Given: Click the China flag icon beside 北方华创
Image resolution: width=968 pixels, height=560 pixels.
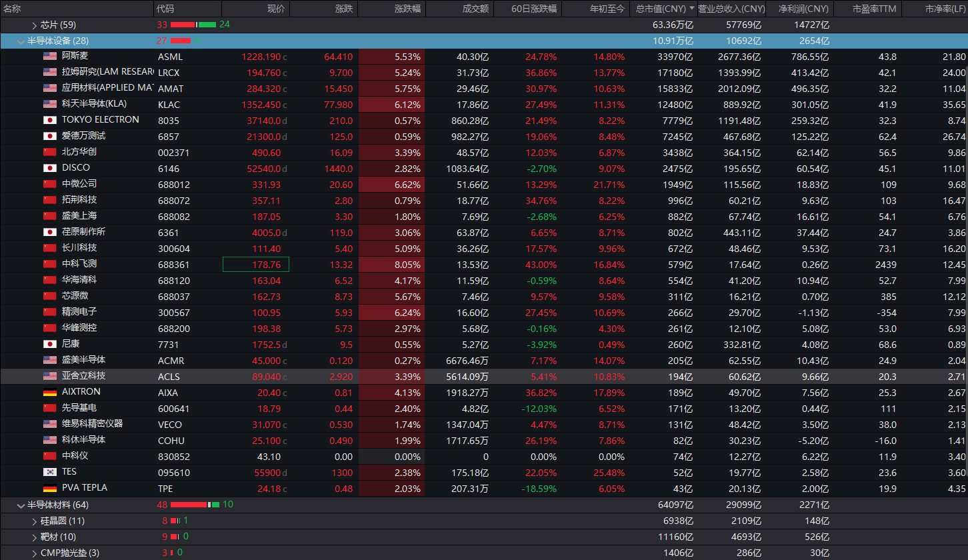Looking at the screenshot, I should click(x=50, y=152).
